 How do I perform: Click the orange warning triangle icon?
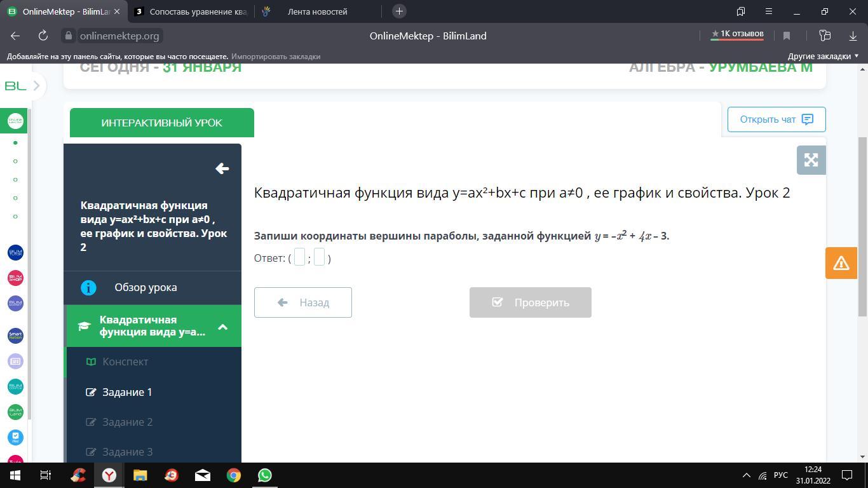click(x=841, y=263)
